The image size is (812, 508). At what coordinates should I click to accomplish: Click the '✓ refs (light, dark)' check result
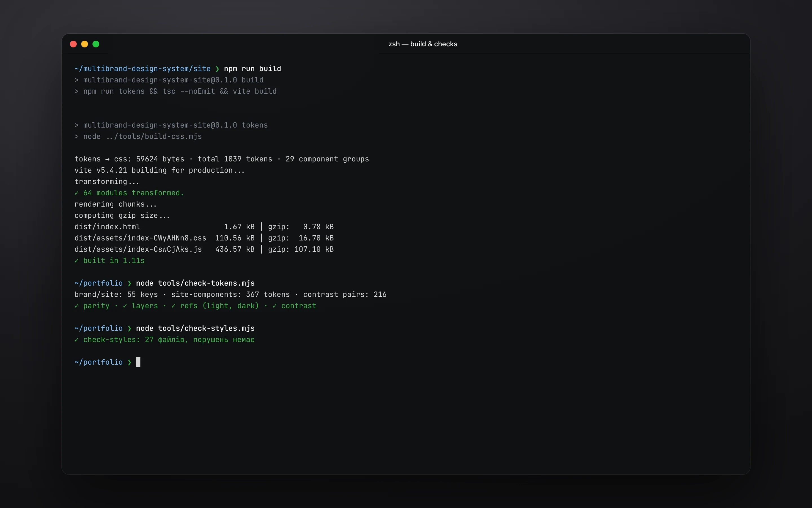tap(215, 306)
